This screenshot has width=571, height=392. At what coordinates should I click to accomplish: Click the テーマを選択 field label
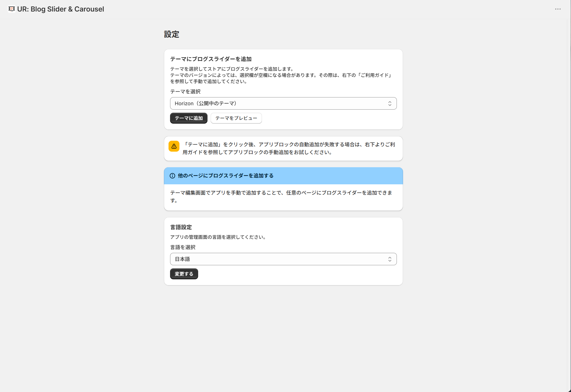pos(185,92)
